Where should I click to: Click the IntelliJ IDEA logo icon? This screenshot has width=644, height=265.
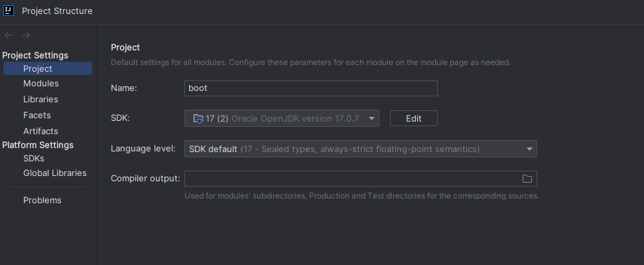9,11
